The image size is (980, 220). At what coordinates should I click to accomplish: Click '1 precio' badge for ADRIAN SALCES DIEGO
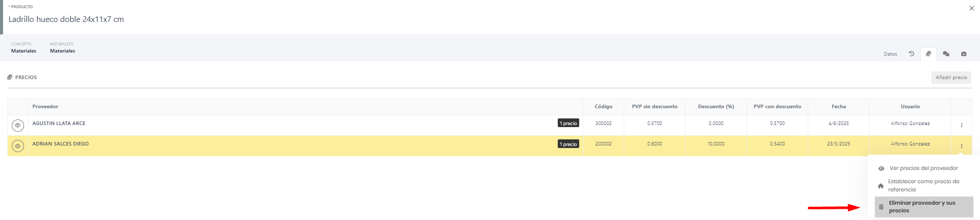pyautogui.click(x=568, y=144)
